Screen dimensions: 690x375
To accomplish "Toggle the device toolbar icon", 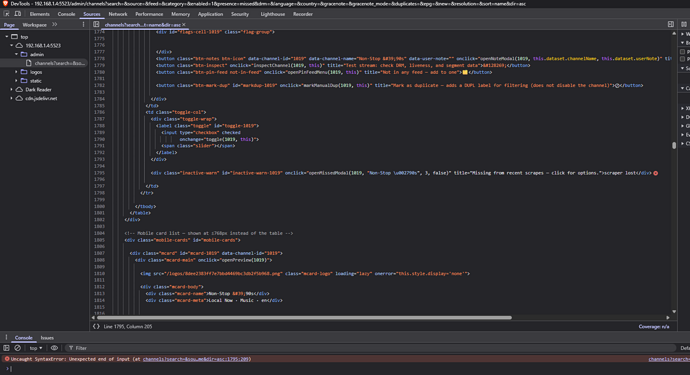I will (18, 14).
